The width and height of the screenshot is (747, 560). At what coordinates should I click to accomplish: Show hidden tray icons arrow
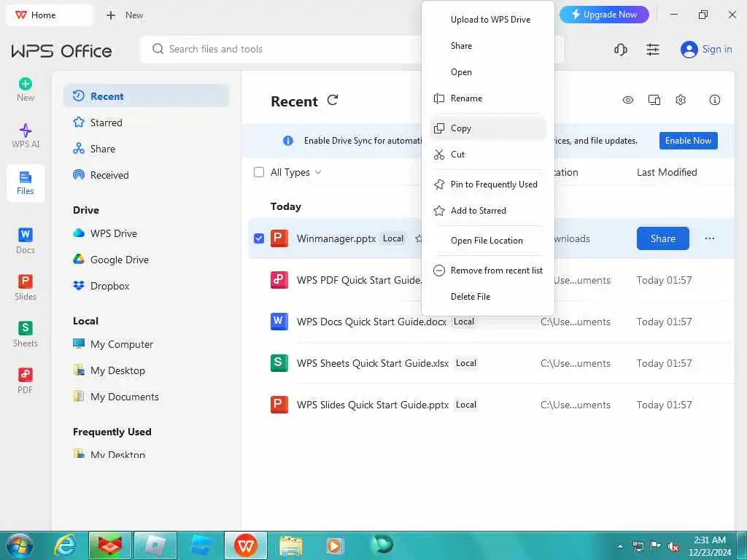pos(620,547)
